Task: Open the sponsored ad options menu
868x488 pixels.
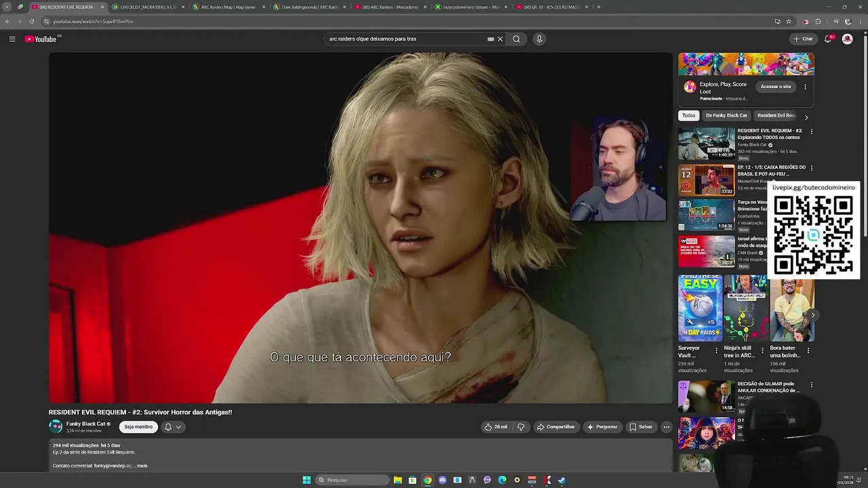Action: tap(805, 87)
